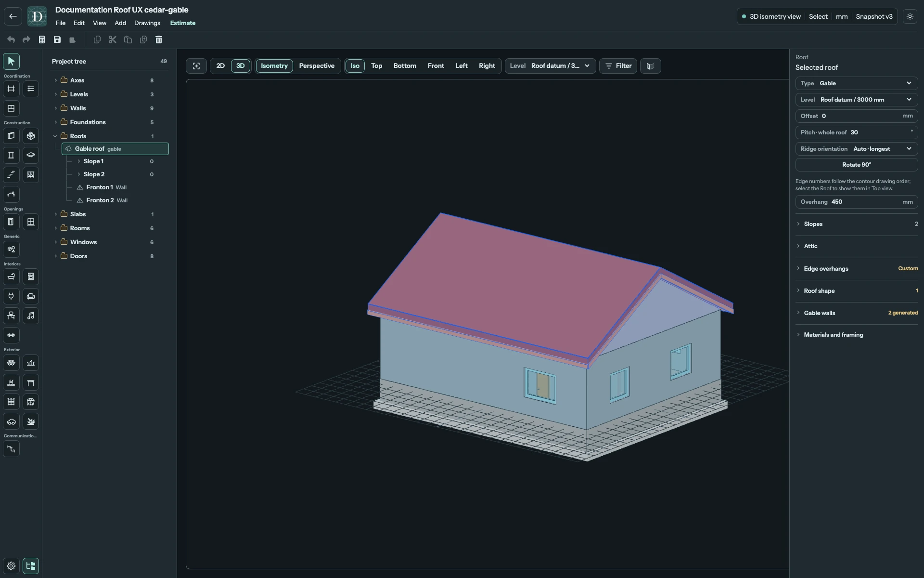
Task: Choose the generic shapes tool
Action: tap(11, 250)
